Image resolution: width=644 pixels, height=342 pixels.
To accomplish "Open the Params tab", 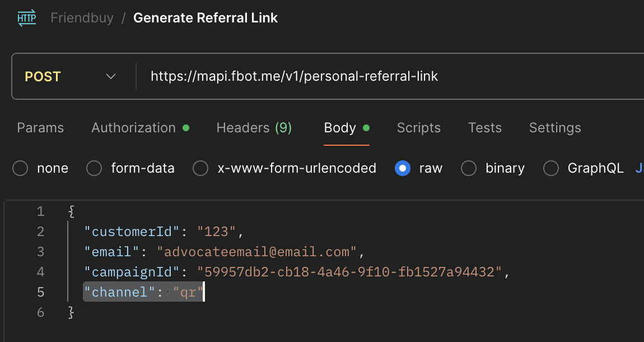I will pyautogui.click(x=40, y=128).
